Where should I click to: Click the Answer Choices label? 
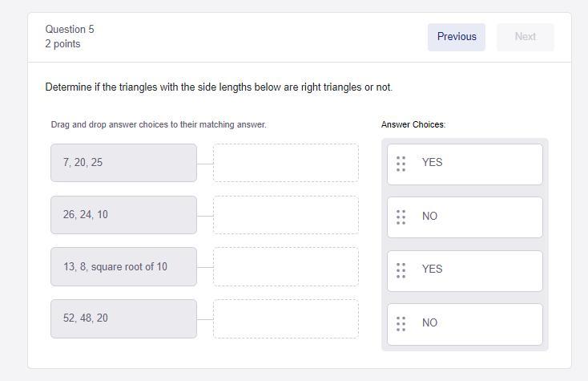(x=413, y=125)
